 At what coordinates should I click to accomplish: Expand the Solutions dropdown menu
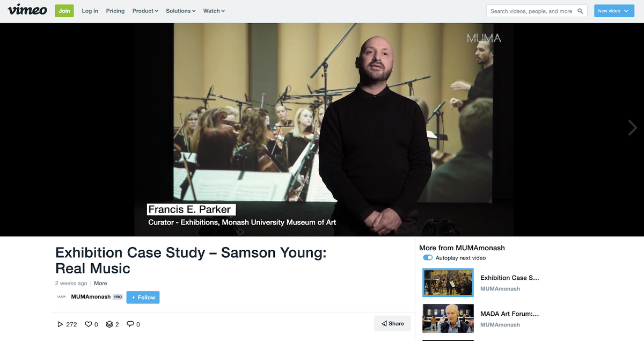pos(181,11)
